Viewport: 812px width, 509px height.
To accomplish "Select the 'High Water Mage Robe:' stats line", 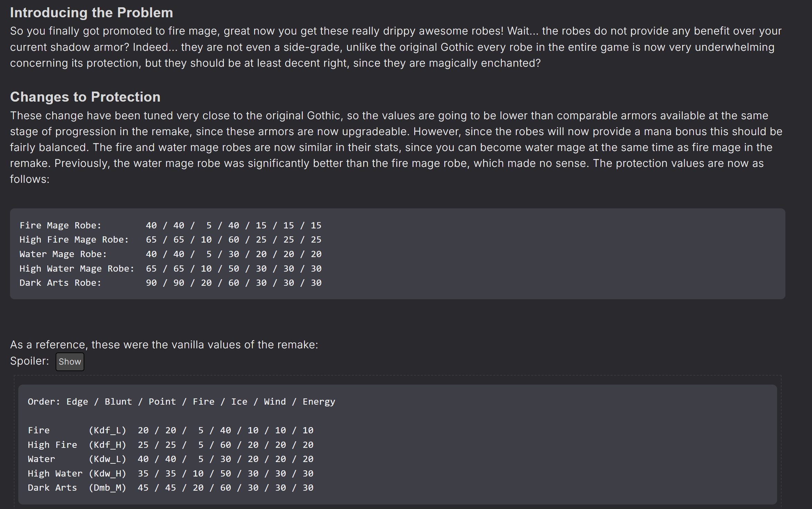I will pos(170,268).
